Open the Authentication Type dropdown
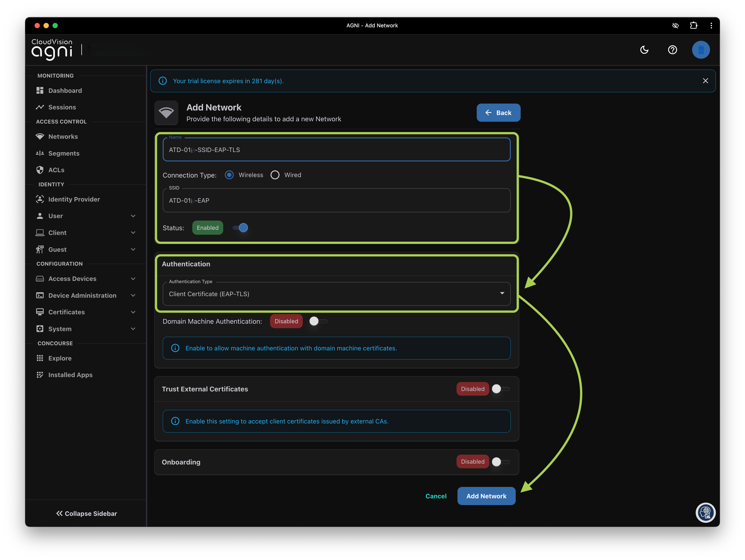 click(x=336, y=294)
